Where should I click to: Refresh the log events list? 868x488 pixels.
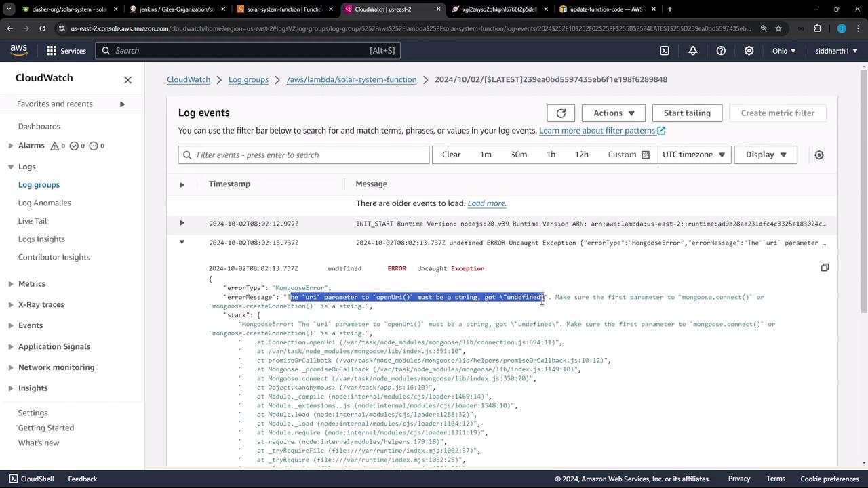561,113
